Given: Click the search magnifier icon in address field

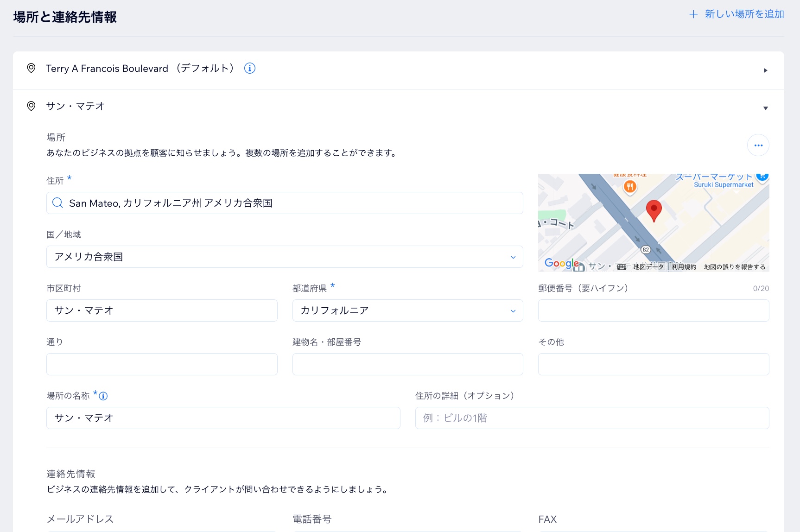Looking at the screenshot, I should 57,203.
